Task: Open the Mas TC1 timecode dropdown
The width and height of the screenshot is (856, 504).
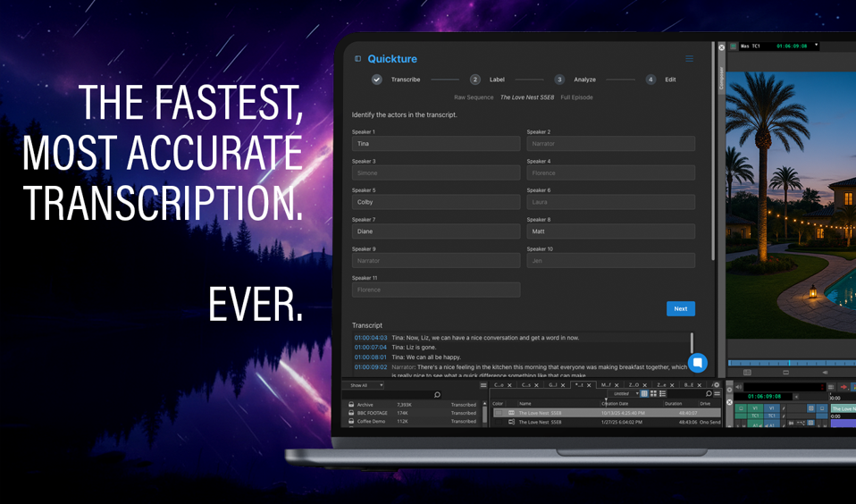Action: pyautogui.click(x=816, y=46)
